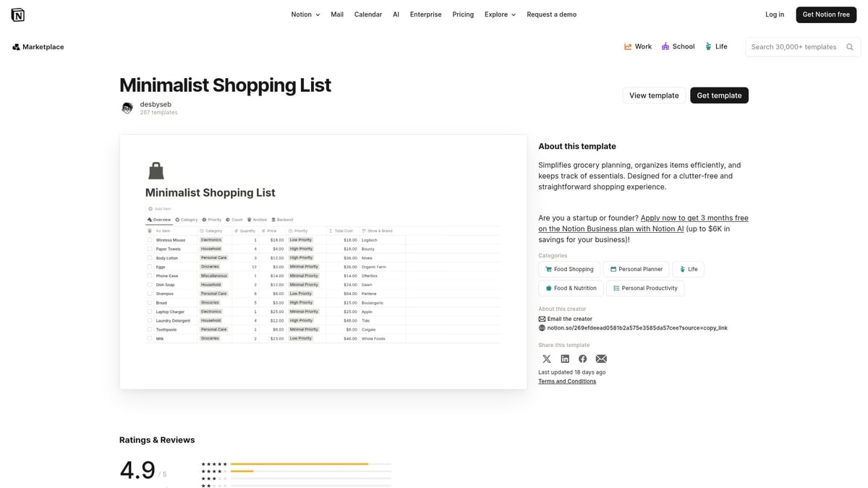Click the Facebook share icon
The image size is (868, 488).
coord(583,359)
